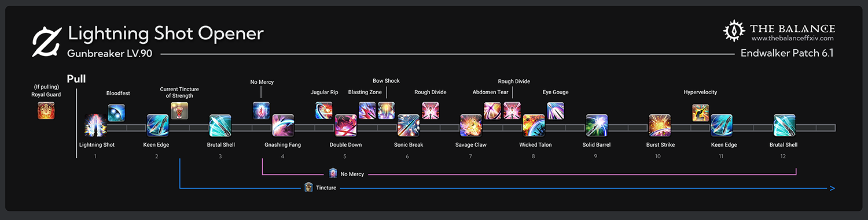Select the Double Down icon
The width and height of the screenshot is (868, 220).
345,126
